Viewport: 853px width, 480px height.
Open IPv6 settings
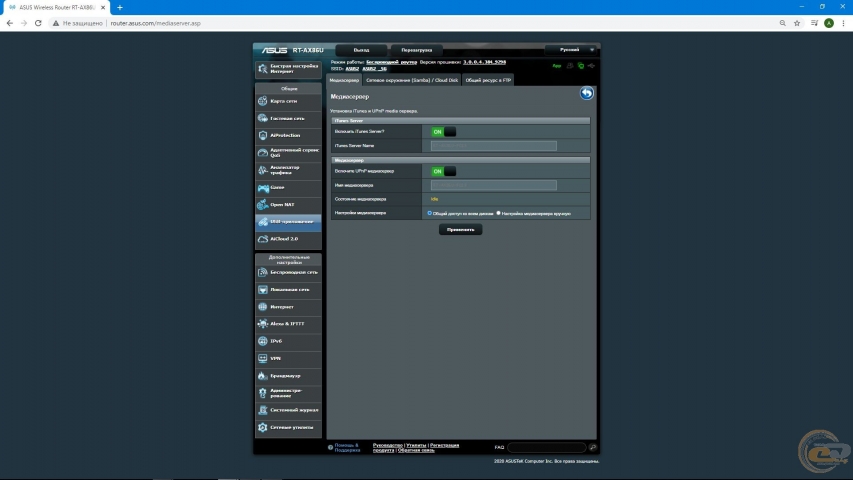pos(288,341)
